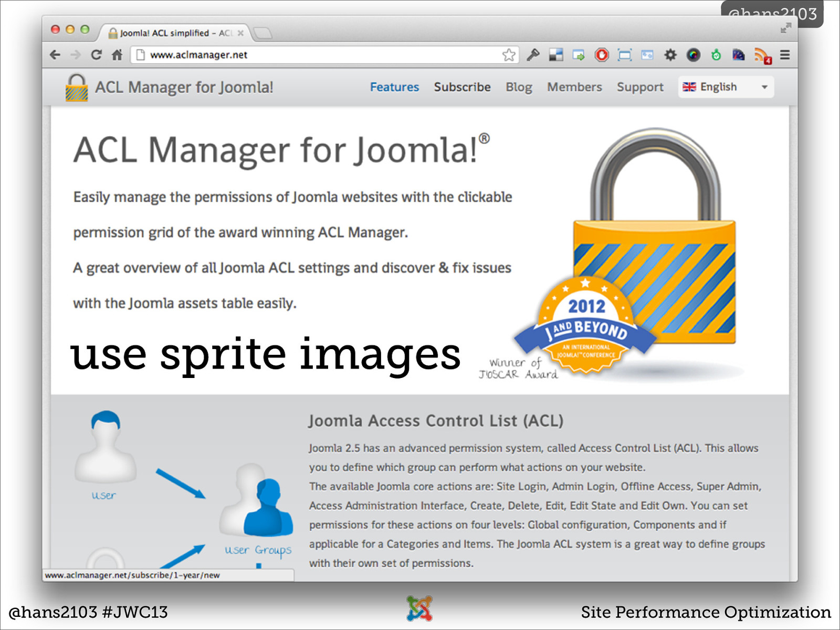This screenshot has width=840, height=630.
Task: Click the macOS yellow minimize window button
Action: coord(70,29)
